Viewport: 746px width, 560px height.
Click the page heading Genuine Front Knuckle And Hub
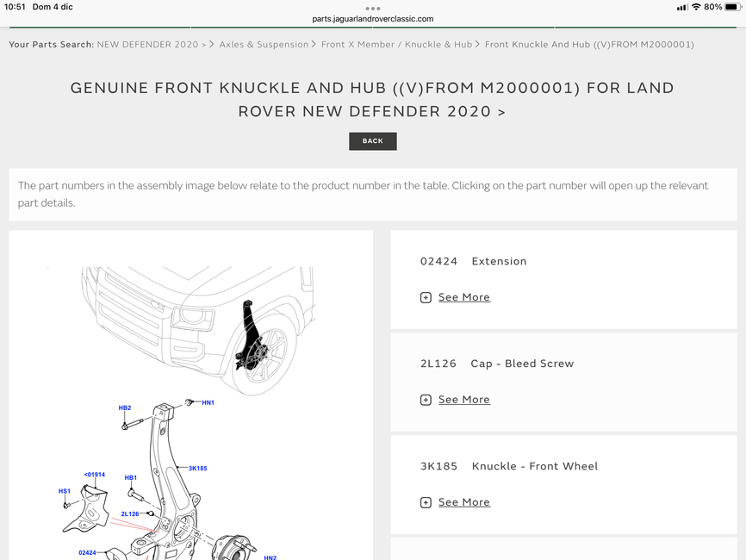(x=372, y=100)
